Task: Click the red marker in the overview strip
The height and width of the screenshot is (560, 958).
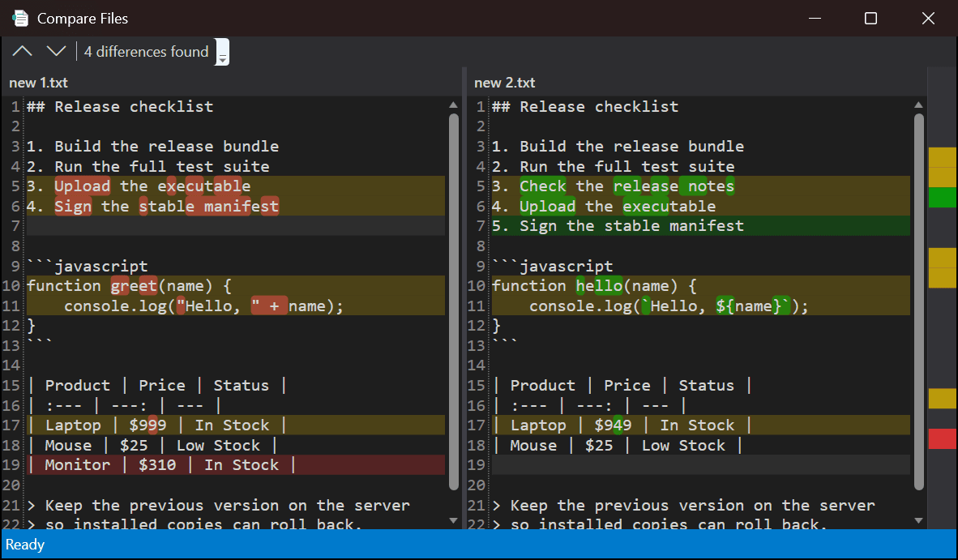Action: [942, 439]
